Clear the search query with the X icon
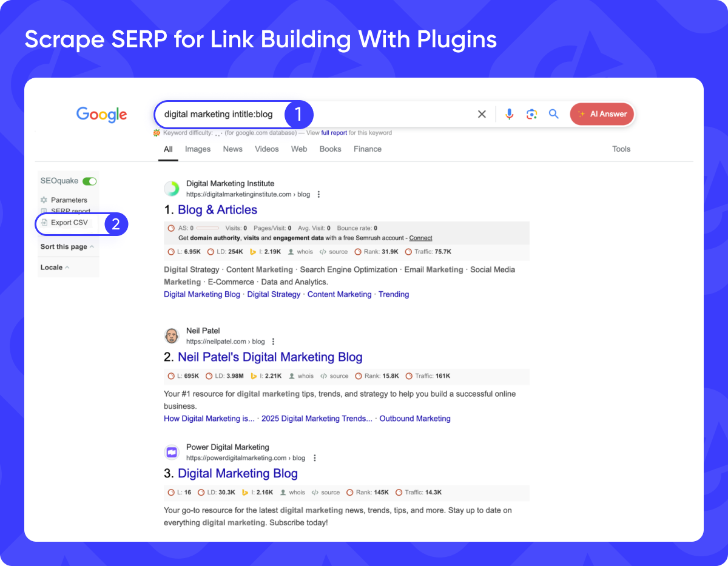 pos(482,114)
